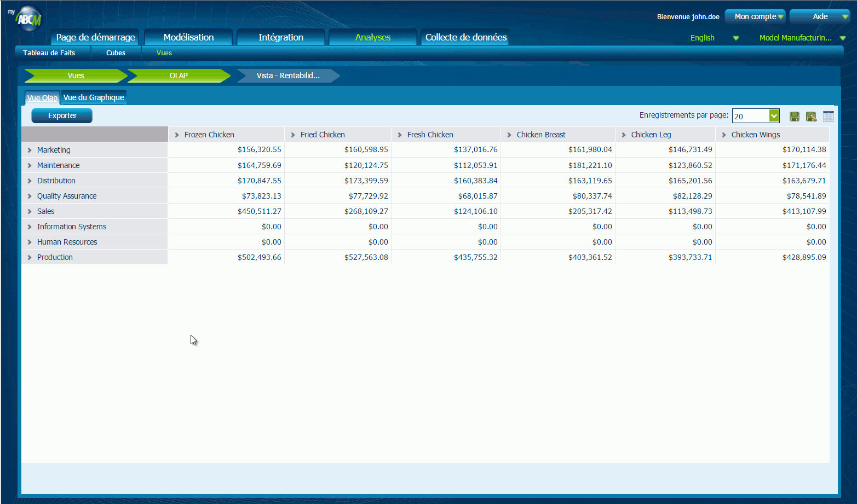This screenshot has height=504, width=857.
Task: Expand the Information Systems row
Action: tap(30, 227)
